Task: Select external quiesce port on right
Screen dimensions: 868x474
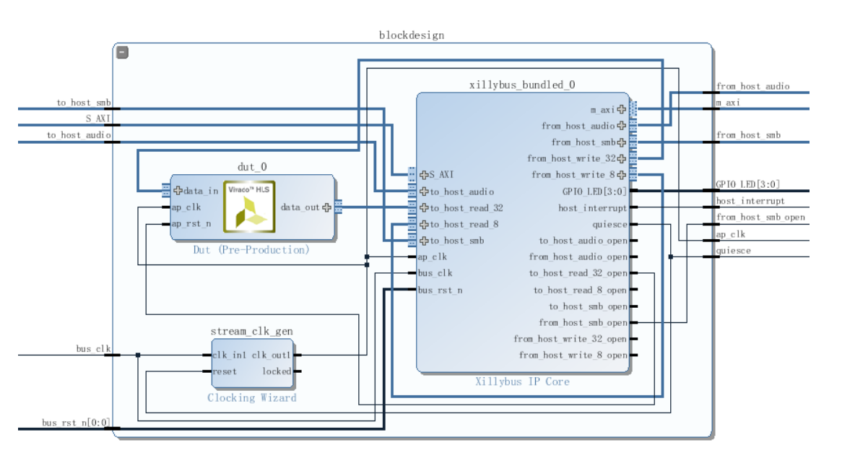Action: (734, 251)
